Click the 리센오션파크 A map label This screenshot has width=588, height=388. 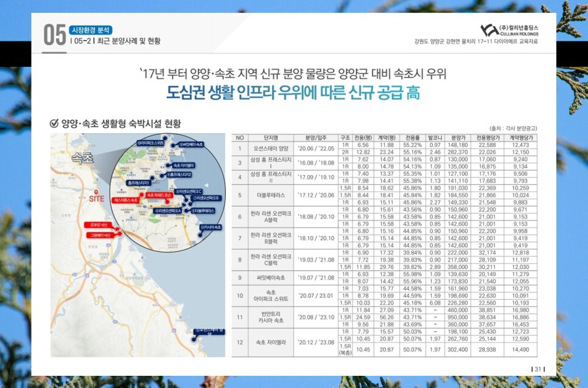(169, 211)
